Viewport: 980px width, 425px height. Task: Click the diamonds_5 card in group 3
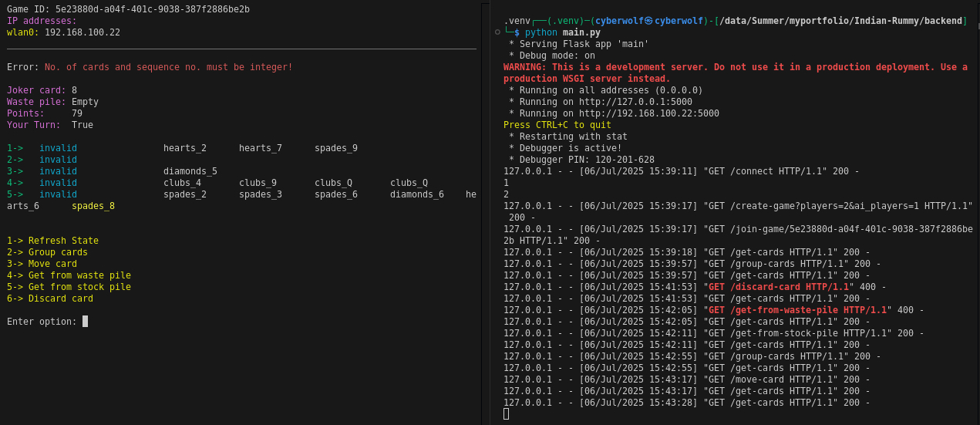pyautogui.click(x=190, y=171)
